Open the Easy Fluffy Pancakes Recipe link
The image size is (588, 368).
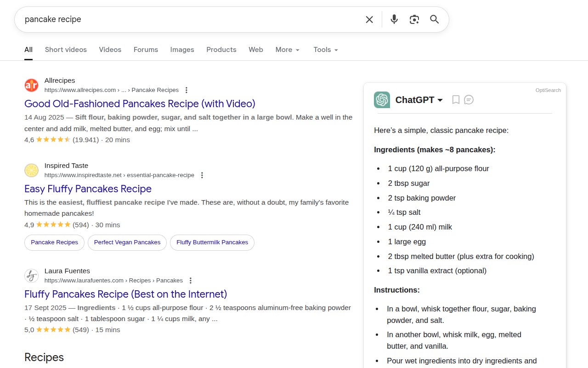coord(88,189)
